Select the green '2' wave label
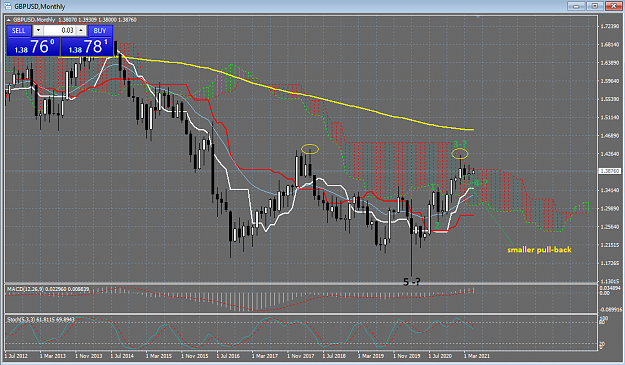625x365 pixels. pyautogui.click(x=437, y=226)
